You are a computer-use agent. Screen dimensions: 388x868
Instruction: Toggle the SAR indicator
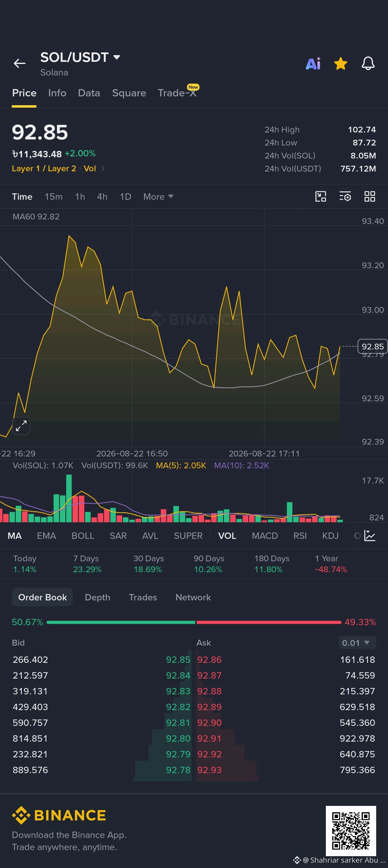click(118, 536)
